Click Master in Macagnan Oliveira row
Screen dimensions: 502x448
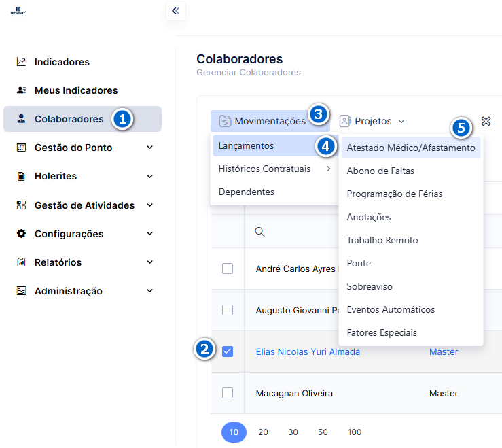pos(443,393)
